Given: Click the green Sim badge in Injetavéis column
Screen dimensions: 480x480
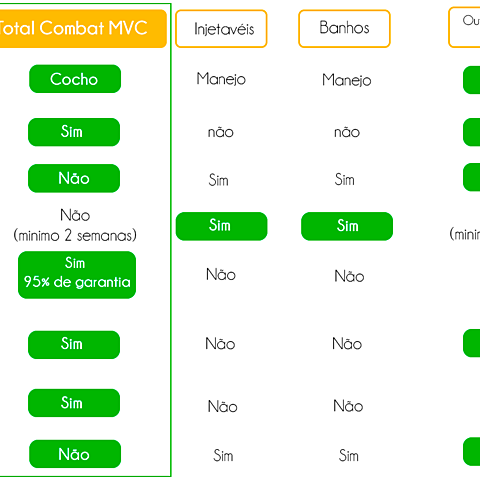Looking at the screenshot, I should click(x=221, y=226).
